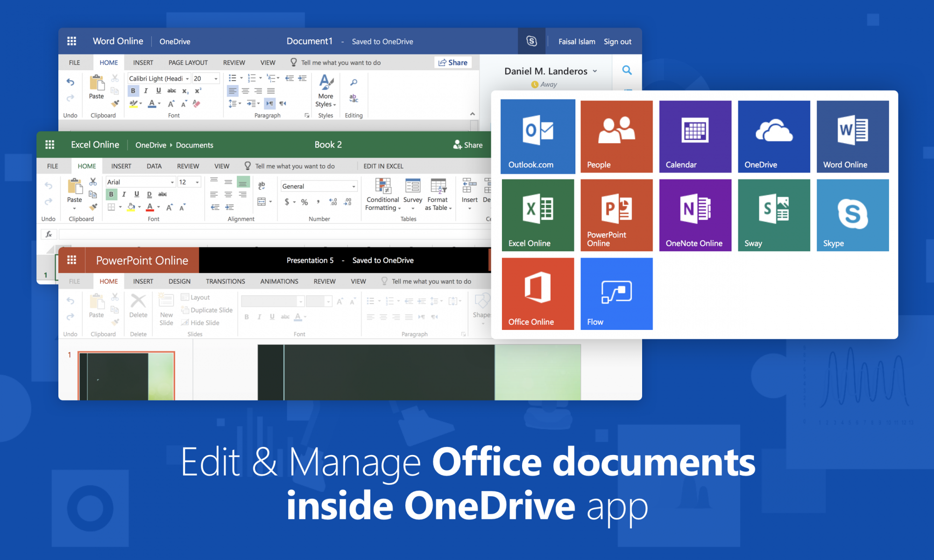The image size is (934, 560).
Task: Click Format as Table in Excel
Action: (x=438, y=195)
